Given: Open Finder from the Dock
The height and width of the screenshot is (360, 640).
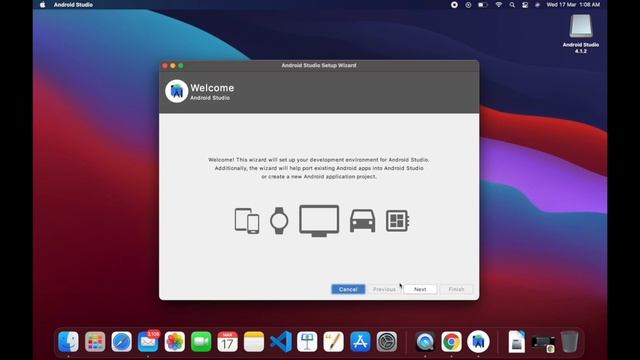Looking at the screenshot, I should [68, 342].
